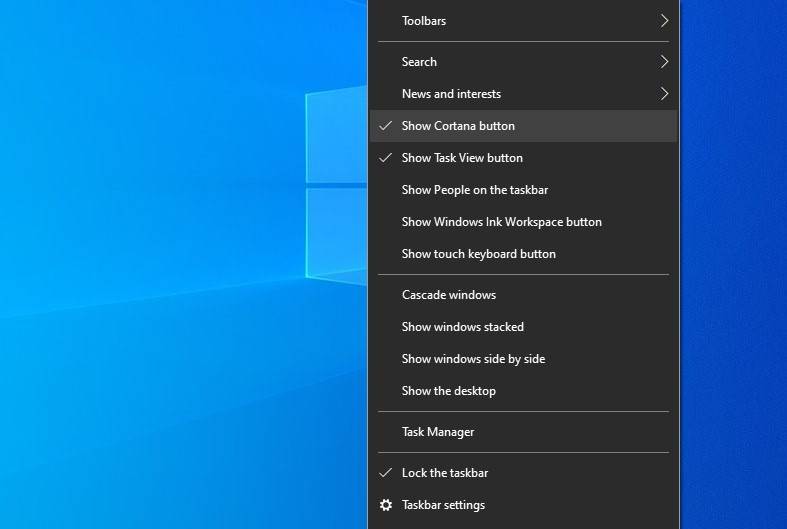Launch Task Manager from the menu
Screen dimensions: 787x529
tap(523, 432)
